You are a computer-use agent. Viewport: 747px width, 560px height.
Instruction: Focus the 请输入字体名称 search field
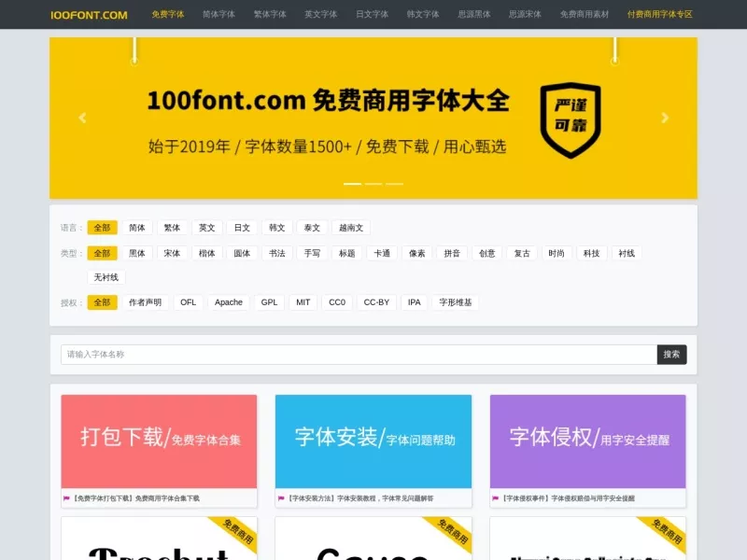point(359,355)
